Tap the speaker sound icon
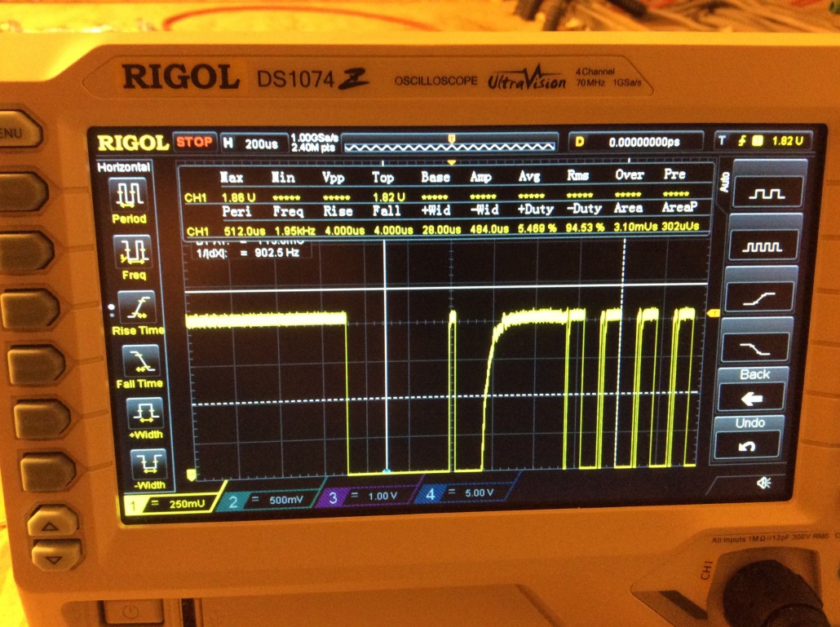Screen dimensions: 840x627 pos(763,483)
